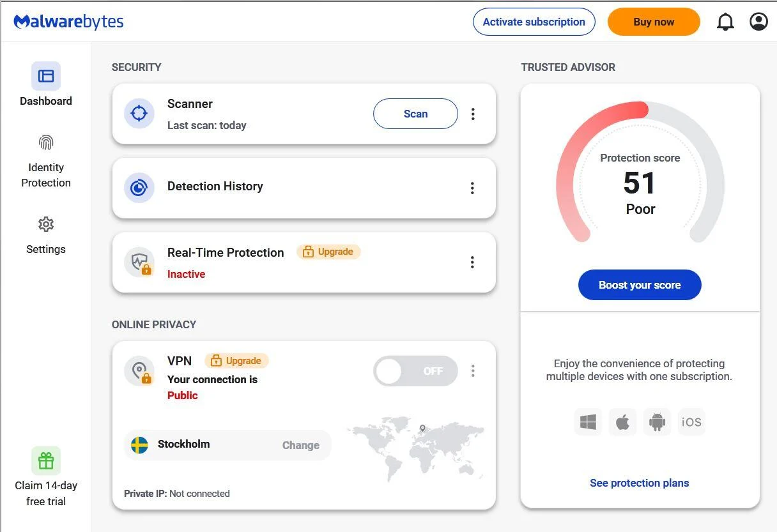777x532 pixels.
Task: Click the Detection History icon
Action: click(139, 188)
